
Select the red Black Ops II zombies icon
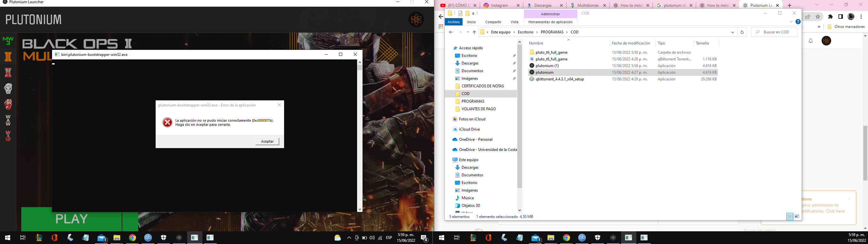tap(8, 72)
